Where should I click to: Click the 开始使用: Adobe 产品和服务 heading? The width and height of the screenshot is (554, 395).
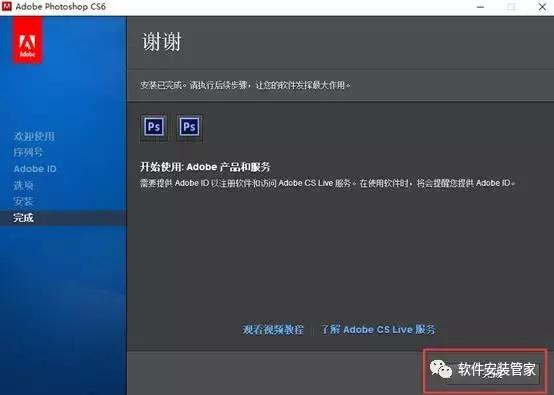205,167
